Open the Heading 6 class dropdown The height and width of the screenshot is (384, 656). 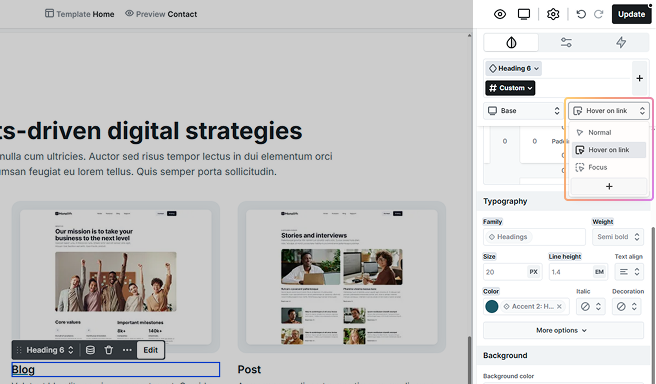tap(514, 68)
